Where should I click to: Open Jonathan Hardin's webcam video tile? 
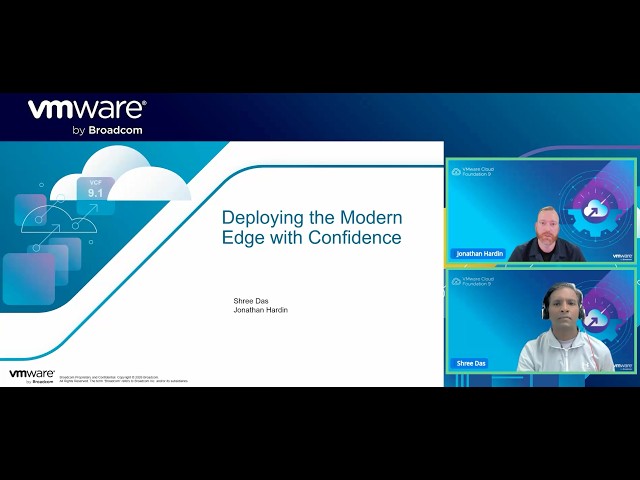click(x=541, y=211)
